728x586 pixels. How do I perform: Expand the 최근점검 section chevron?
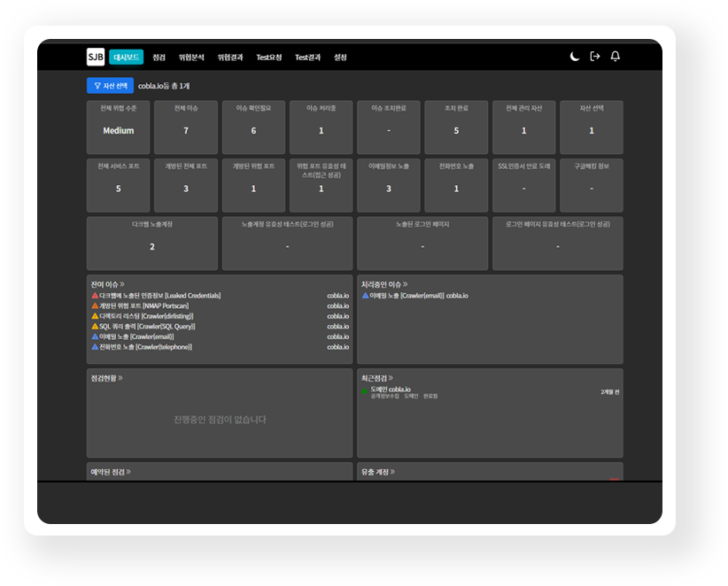(391, 378)
